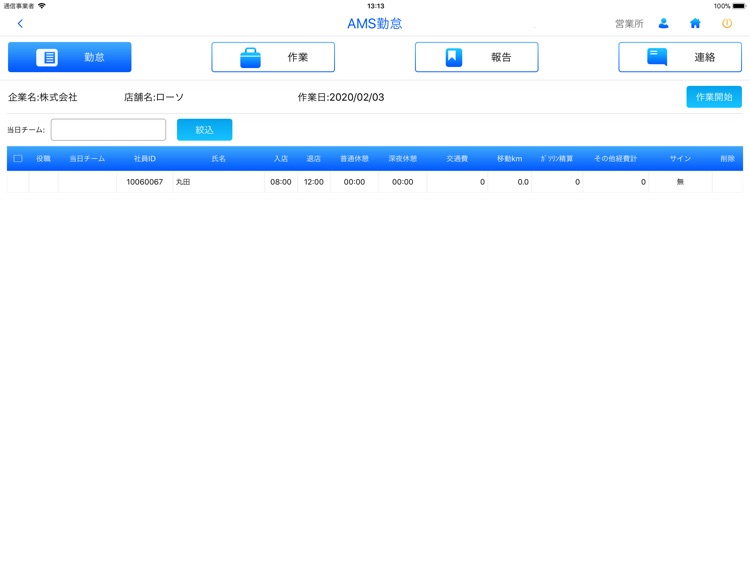
Task: Tap the battery status indicator
Action: pos(739,6)
